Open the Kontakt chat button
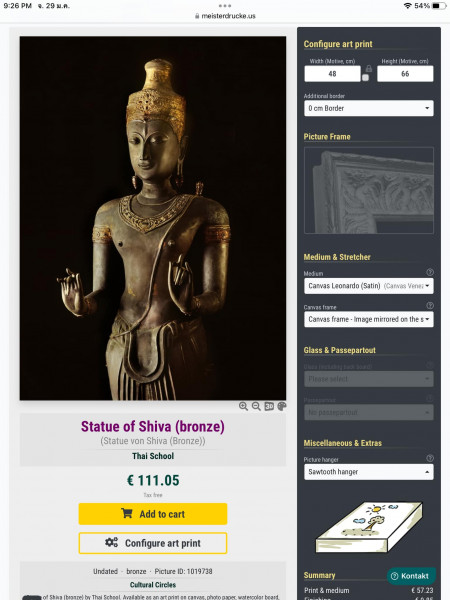Viewport: 450px width, 600px height. coord(411,576)
